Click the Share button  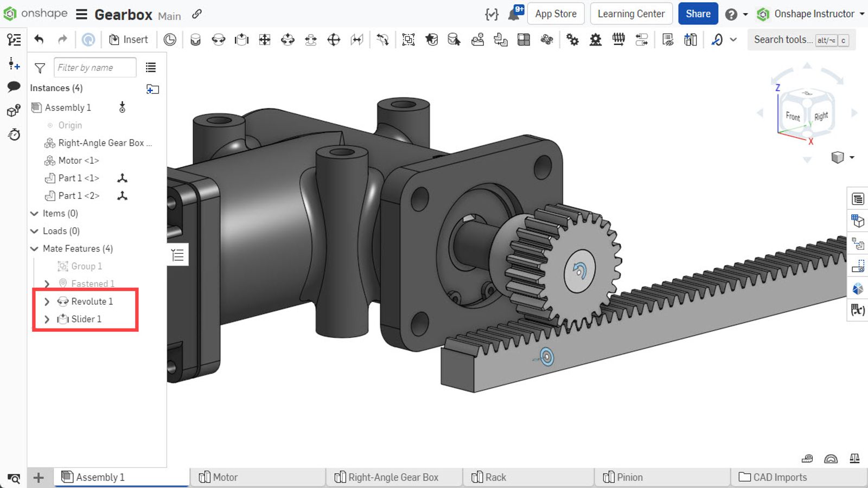coord(698,14)
